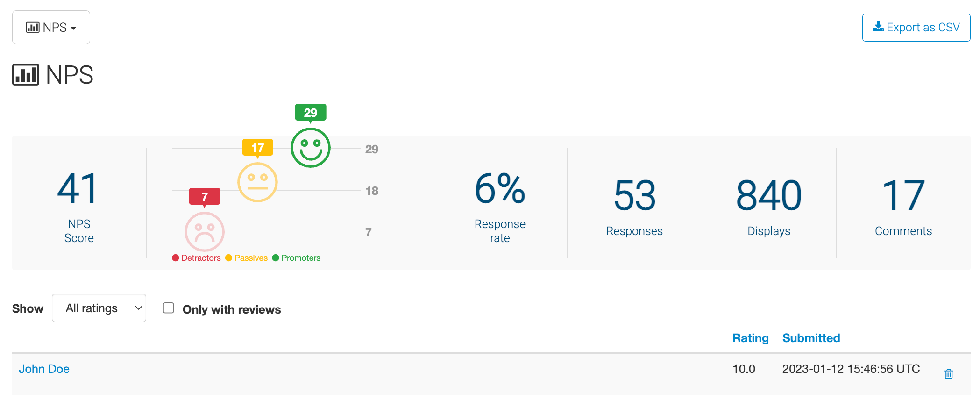Click the bar chart icon beside NPS heading
980x401 pixels.
point(26,75)
